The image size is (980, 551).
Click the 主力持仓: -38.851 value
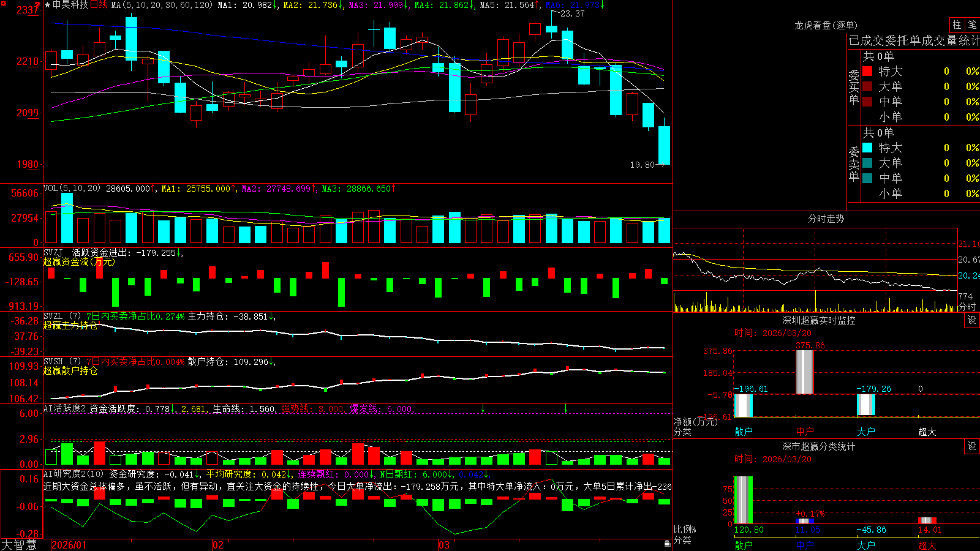231,317
